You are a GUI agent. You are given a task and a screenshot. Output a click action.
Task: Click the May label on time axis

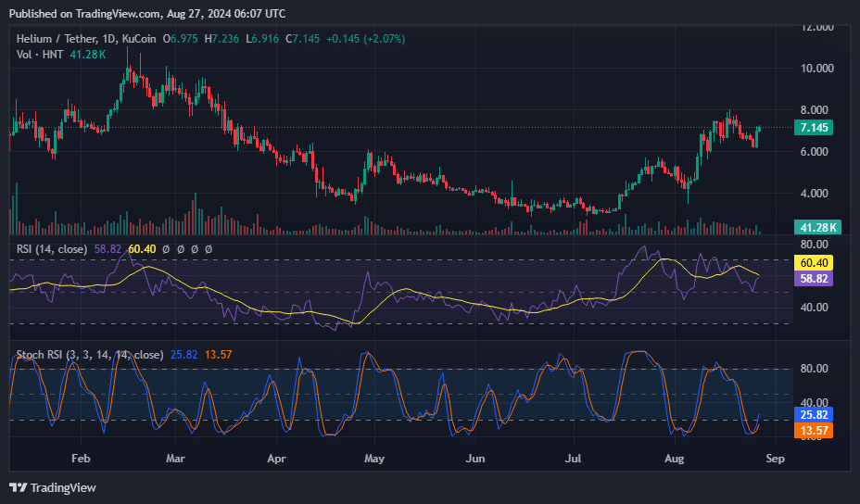(x=374, y=459)
